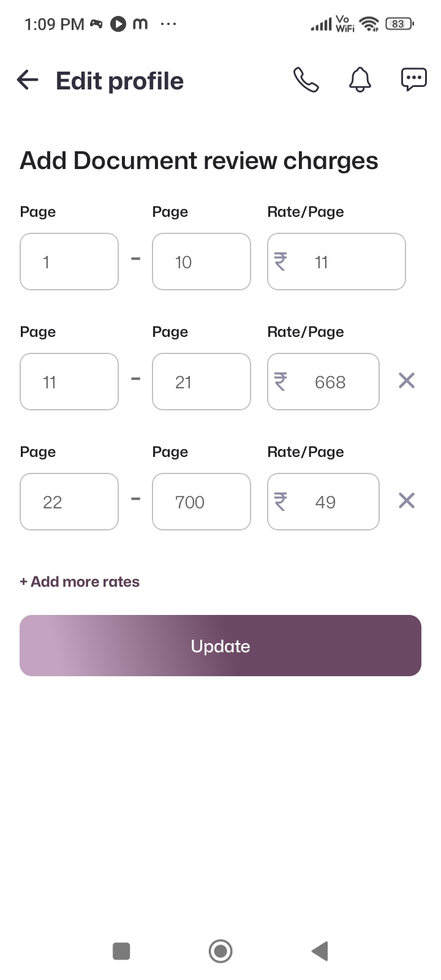The image size is (441, 980).
Task: Open the phone call icon
Action: 306,80
